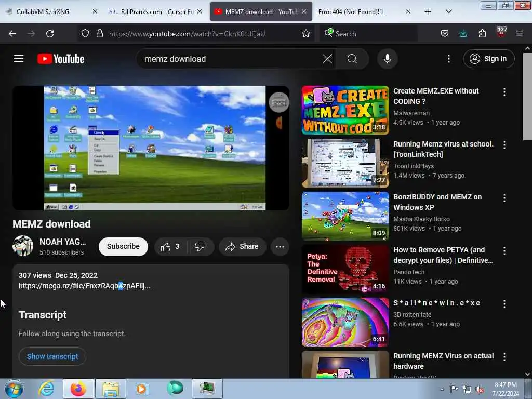The height and width of the screenshot is (399, 532).
Task: Open options for BonziBUDDY and MEMZ video
Action: tap(504, 198)
